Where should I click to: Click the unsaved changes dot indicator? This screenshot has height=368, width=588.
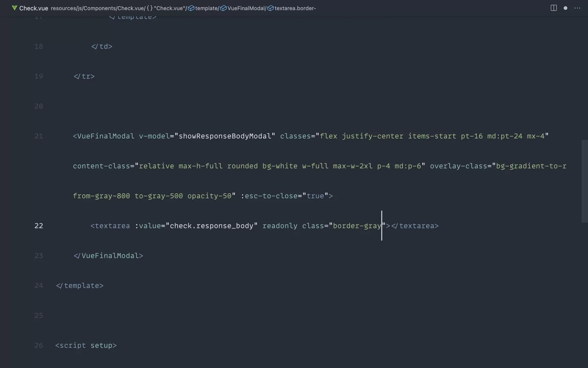click(566, 8)
